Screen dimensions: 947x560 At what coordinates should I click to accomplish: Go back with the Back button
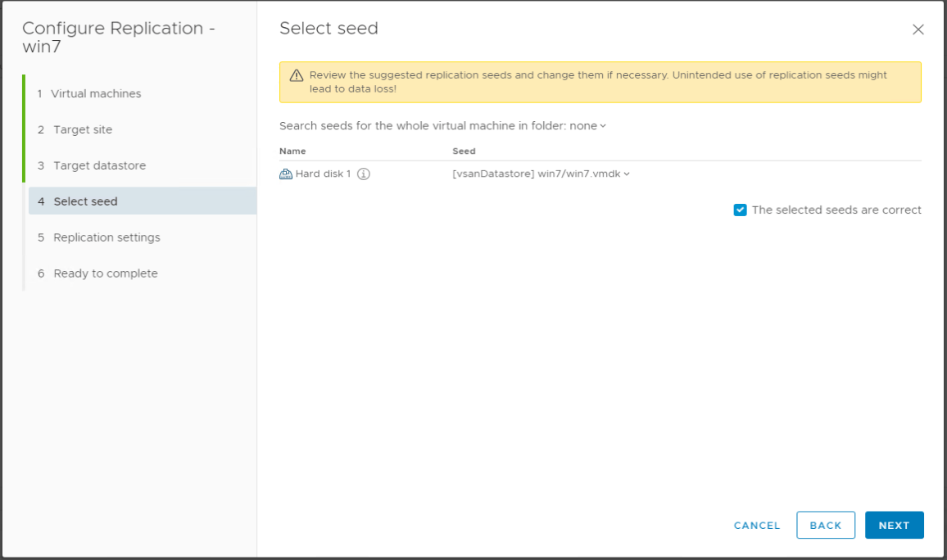pos(825,525)
